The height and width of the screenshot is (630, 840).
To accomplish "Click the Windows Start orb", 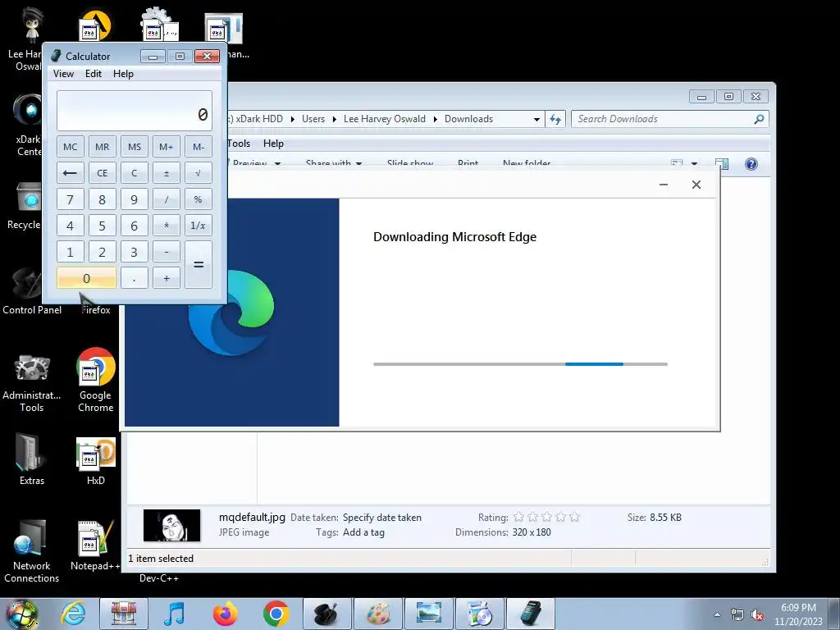I will tap(22, 614).
